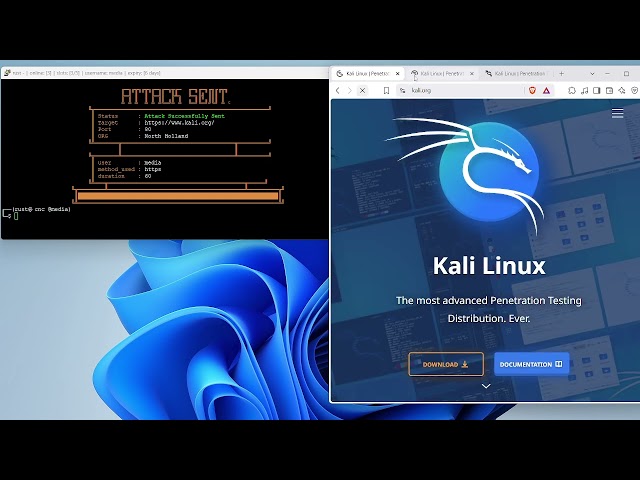Open Brave Rewards triangle icon
640x480 pixels.
pyautogui.click(x=547, y=91)
